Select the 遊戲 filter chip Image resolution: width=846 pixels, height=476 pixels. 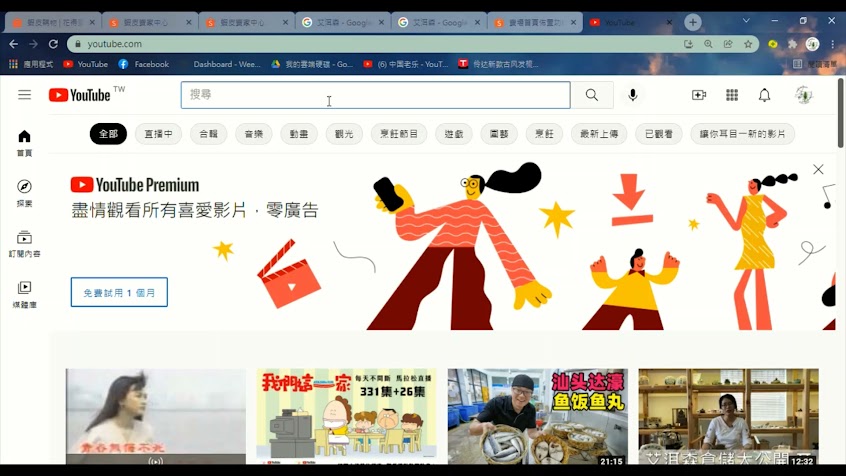[x=454, y=134]
